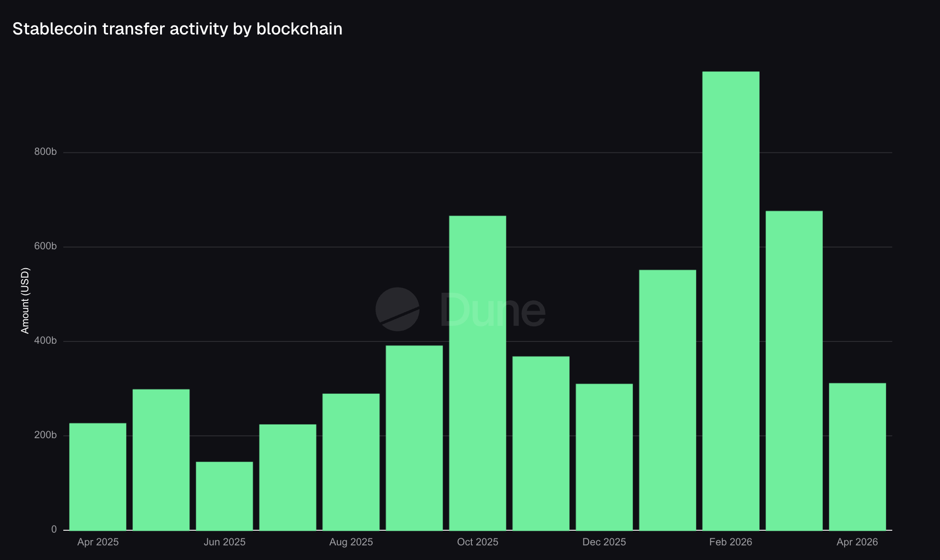
Task: Click the Oct 2025 x-axis label
Action: click(x=478, y=542)
